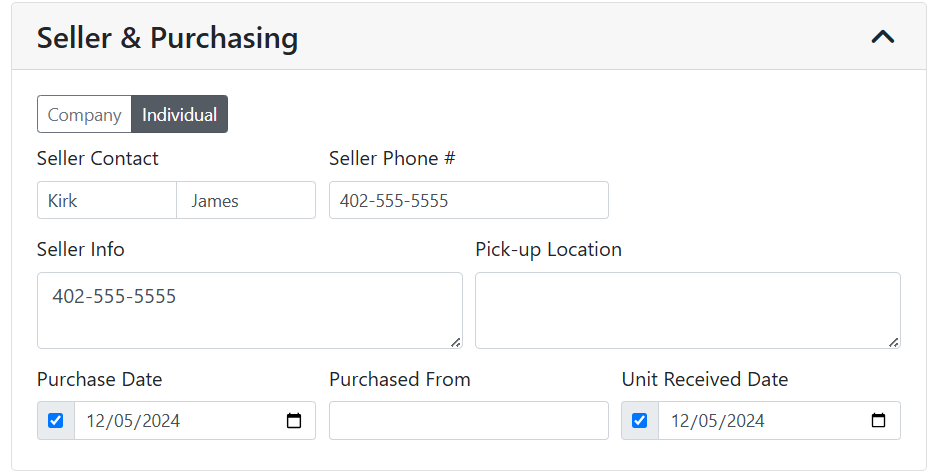Click the Purchased From label

click(399, 379)
